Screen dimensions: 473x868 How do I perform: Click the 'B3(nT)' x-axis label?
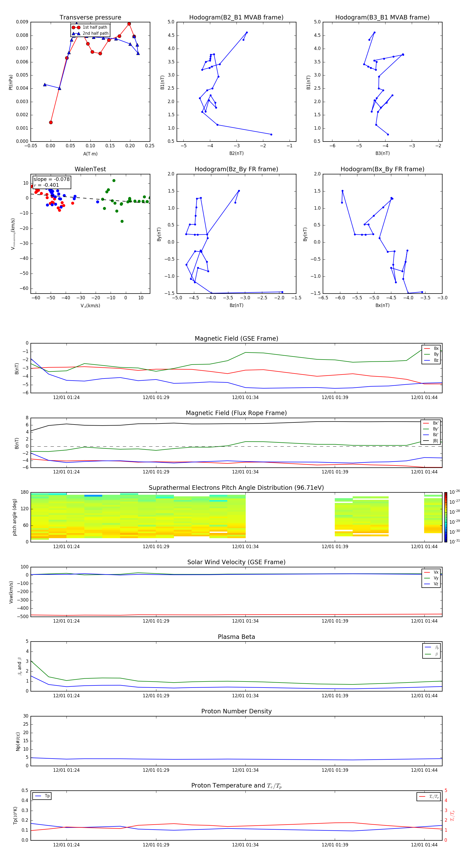(x=382, y=154)
